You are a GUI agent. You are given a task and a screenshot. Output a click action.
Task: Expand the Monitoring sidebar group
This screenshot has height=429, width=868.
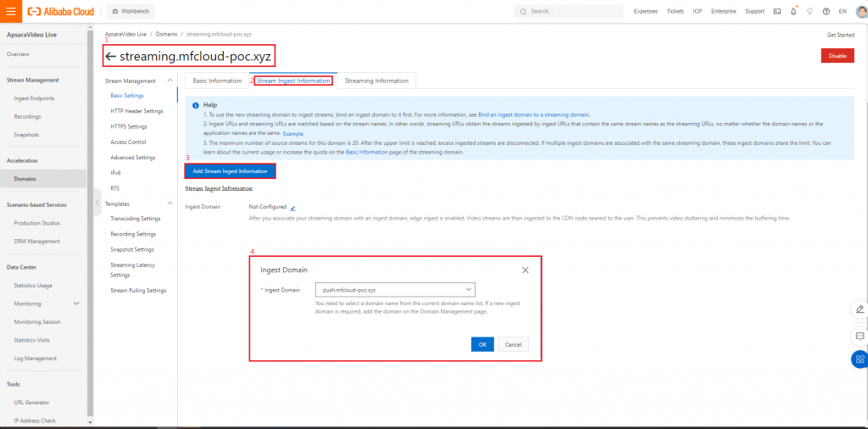click(76, 304)
